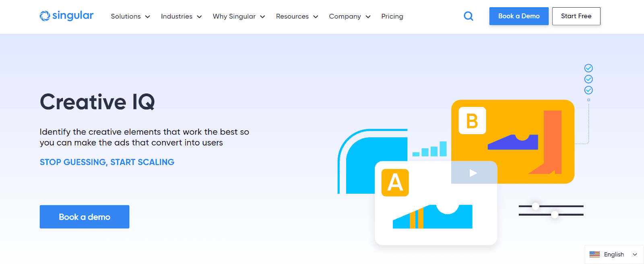The height and width of the screenshot is (264, 644).
Task: Click the Singular logo in header
Action: point(66,16)
